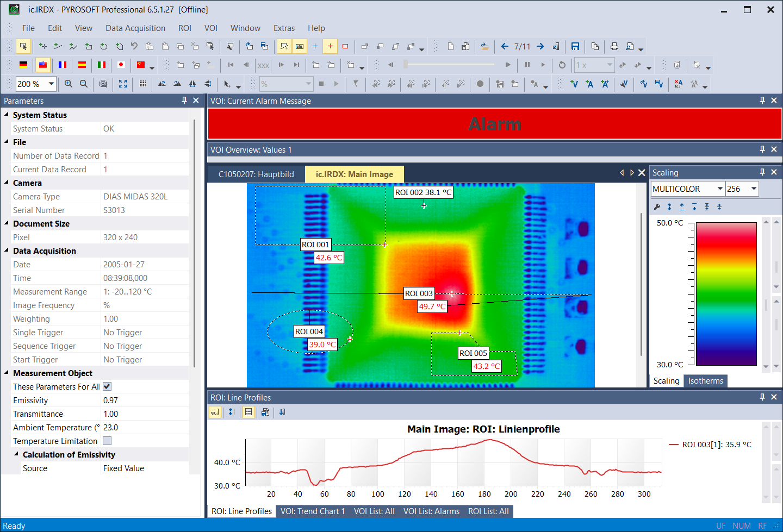Click the open folder icon
The height and width of the screenshot is (532, 783).
(x=484, y=46)
